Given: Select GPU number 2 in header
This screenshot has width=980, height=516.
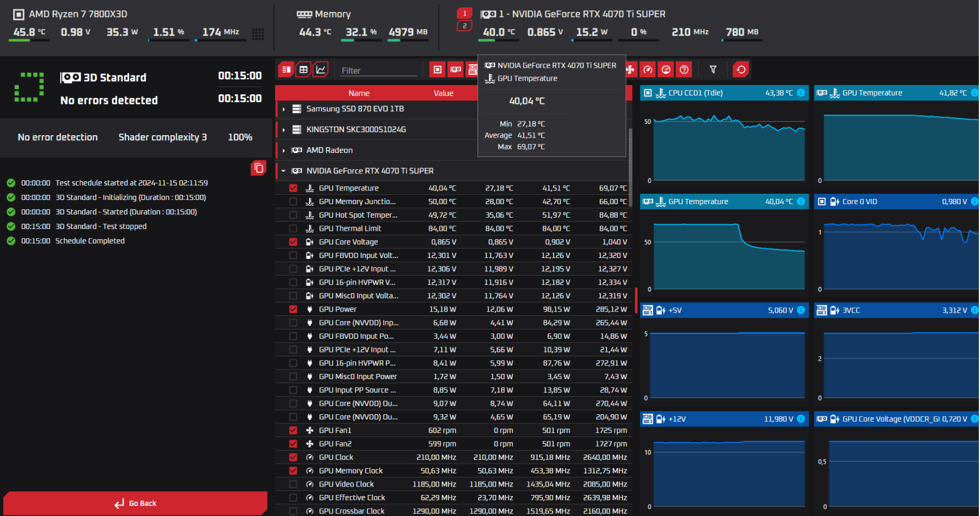Looking at the screenshot, I should pyautogui.click(x=464, y=26).
